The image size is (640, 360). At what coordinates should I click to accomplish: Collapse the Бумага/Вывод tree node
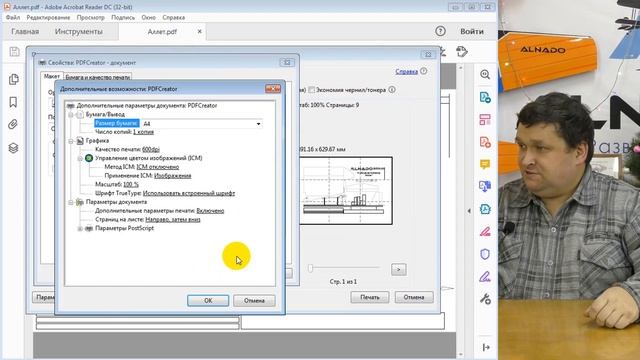[x=71, y=115]
